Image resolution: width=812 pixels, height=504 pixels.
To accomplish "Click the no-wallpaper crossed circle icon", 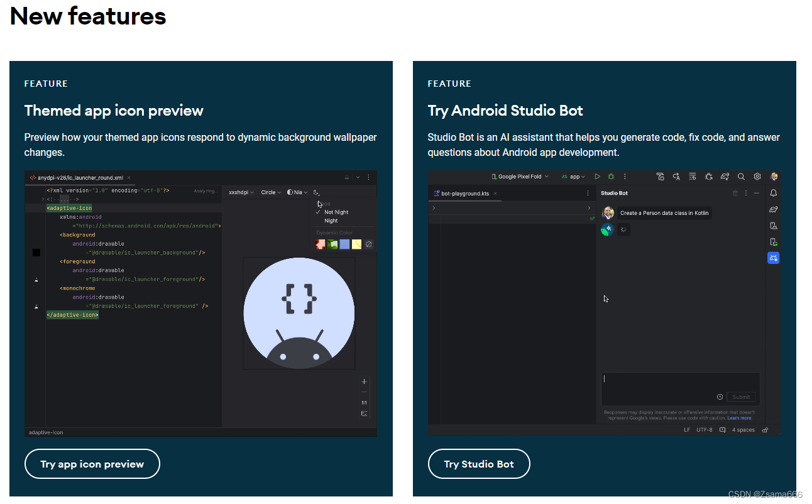I will tap(369, 244).
